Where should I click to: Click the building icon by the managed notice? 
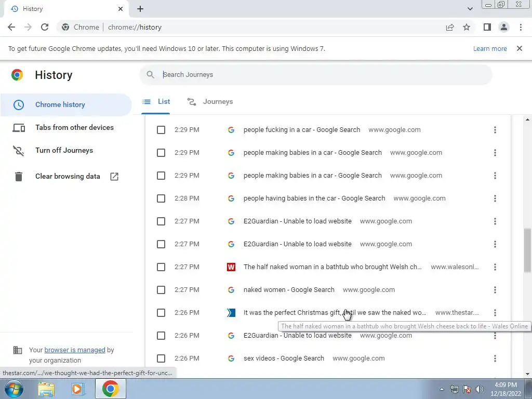(x=17, y=350)
